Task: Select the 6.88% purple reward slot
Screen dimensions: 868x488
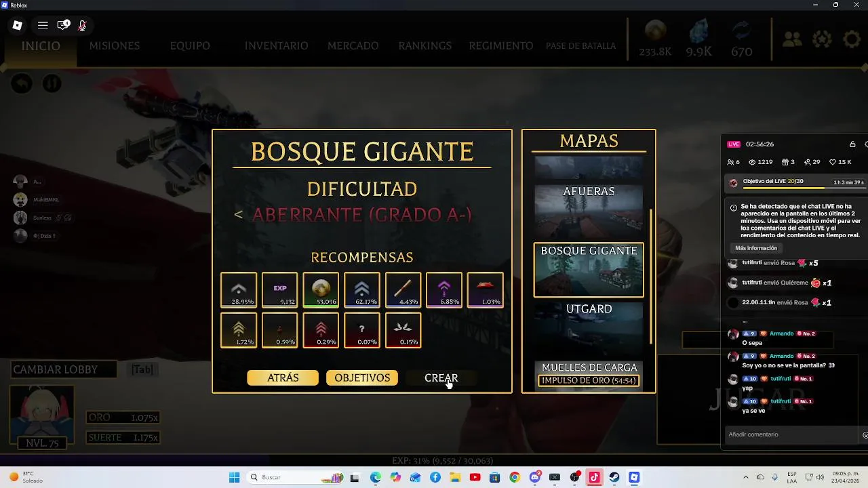Action: 444,290
